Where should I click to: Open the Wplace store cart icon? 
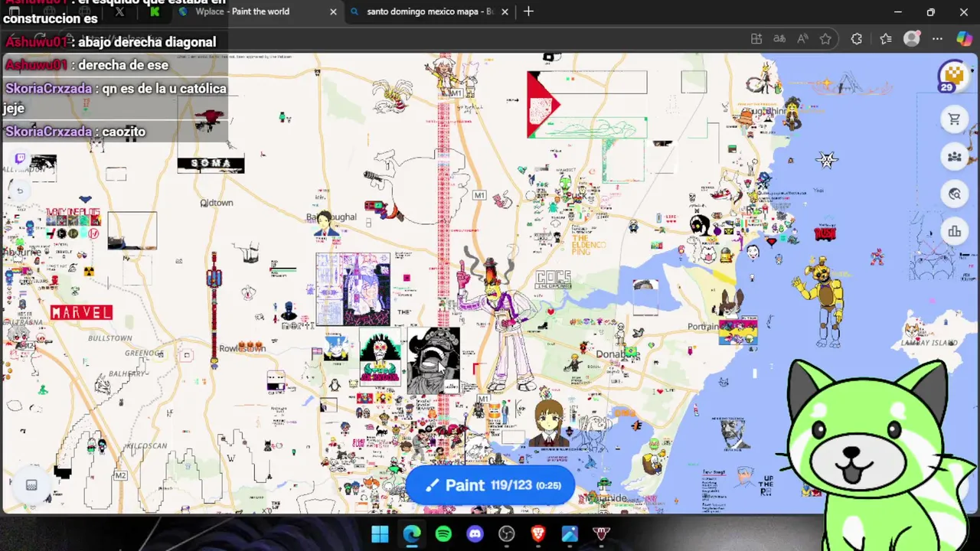[954, 119]
